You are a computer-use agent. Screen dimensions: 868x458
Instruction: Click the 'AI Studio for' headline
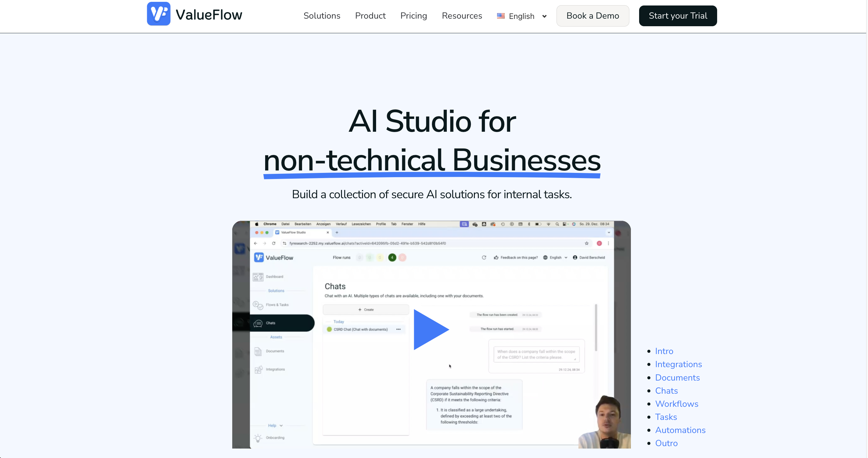432,121
